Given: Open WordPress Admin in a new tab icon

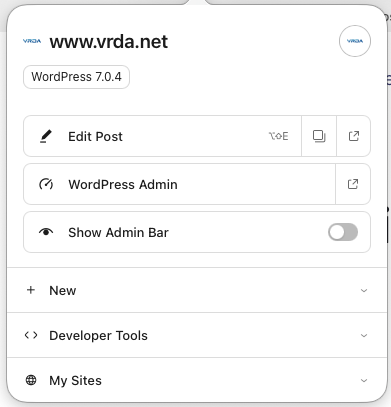Looking at the screenshot, I should tap(353, 184).
